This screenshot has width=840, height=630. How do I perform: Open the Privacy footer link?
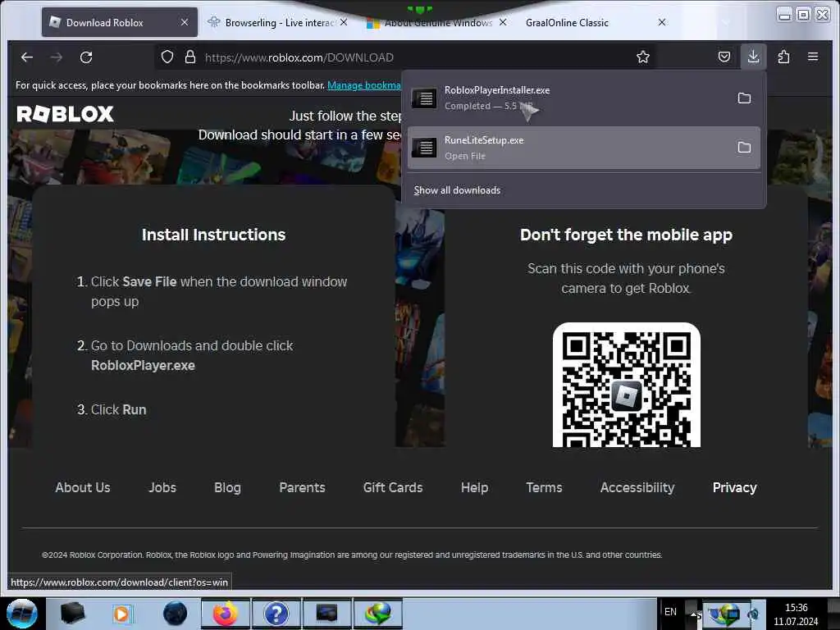pos(734,487)
